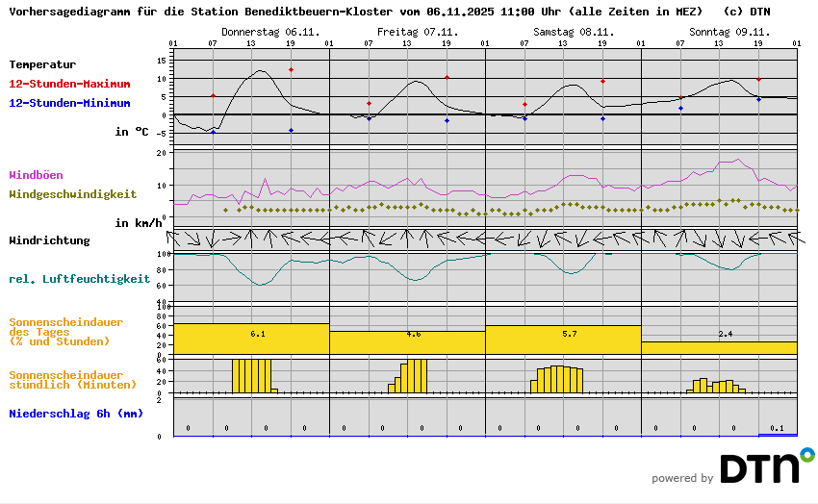Image resolution: width=818 pixels, height=504 pixels.
Task: Click the 12-Stunden-Maximum legend label
Action: pos(69,84)
